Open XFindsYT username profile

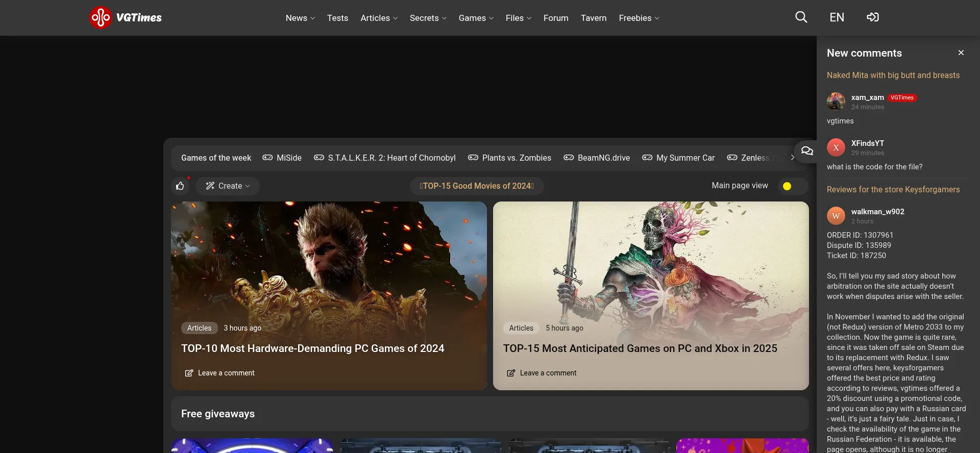click(x=868, y=143)
